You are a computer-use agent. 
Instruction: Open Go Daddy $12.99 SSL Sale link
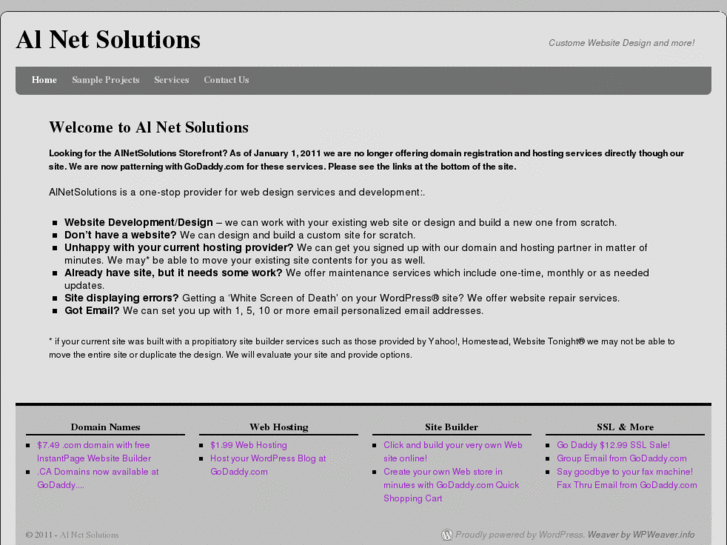(x=613, y=445)
